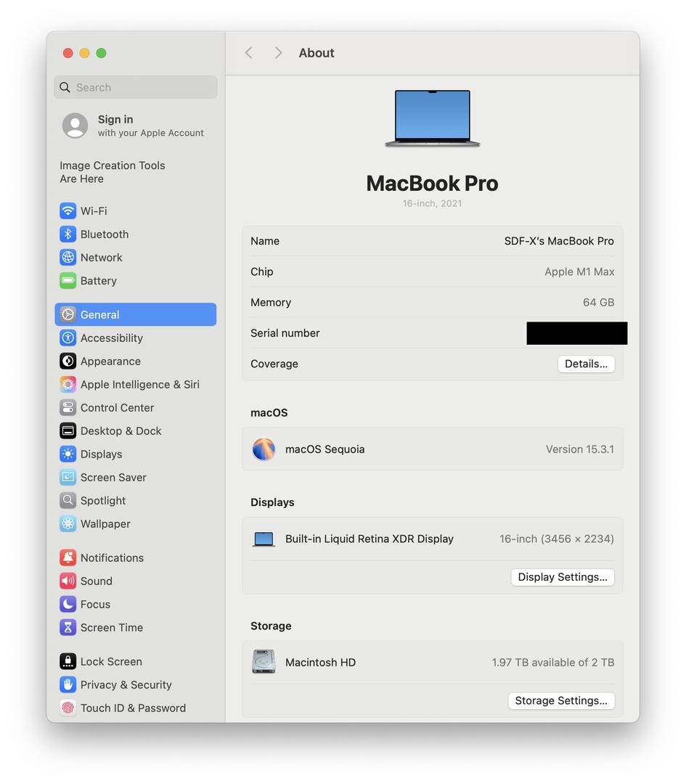This screenshot has height=784, width=686.
Task: Open Display Settings button
Action: coord(563,577)
